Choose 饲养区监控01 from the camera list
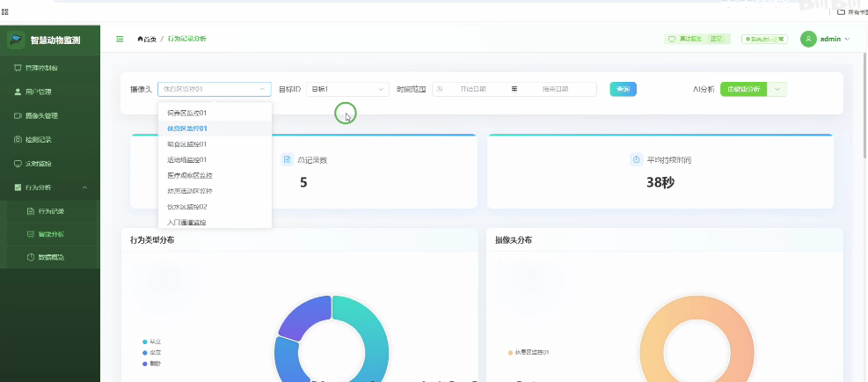The width and height of the screenshot is (868, 382). (x=215, y=113)
